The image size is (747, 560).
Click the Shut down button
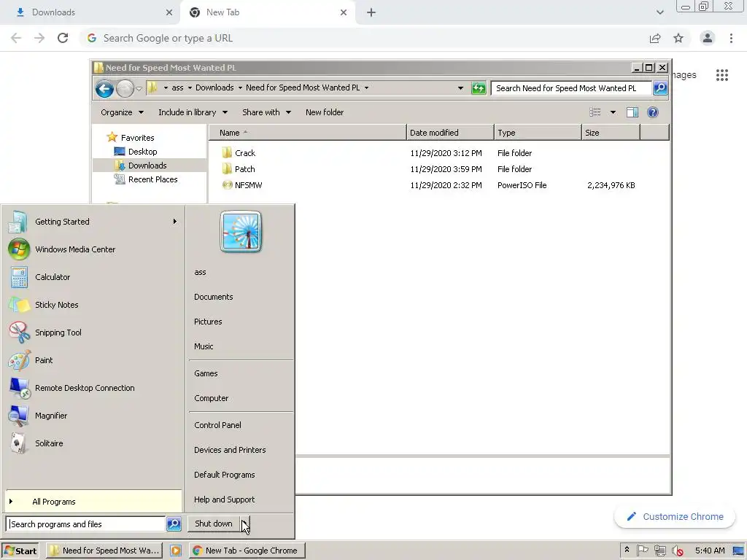214,524
